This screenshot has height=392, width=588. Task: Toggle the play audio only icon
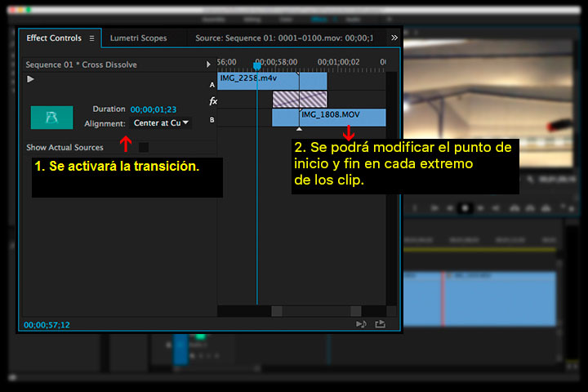[361, 323]
